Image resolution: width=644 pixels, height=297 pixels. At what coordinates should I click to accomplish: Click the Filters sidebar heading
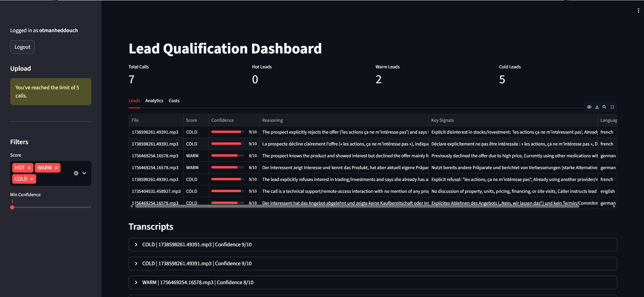pos(19,142)
